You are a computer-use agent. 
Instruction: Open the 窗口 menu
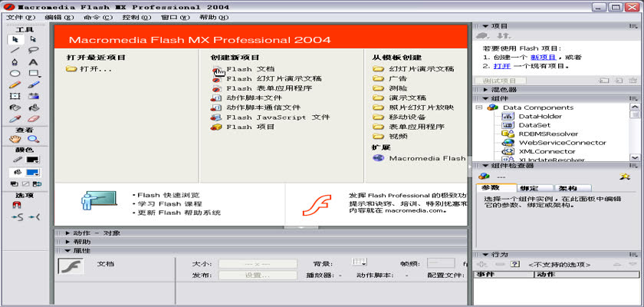point(176,17)
